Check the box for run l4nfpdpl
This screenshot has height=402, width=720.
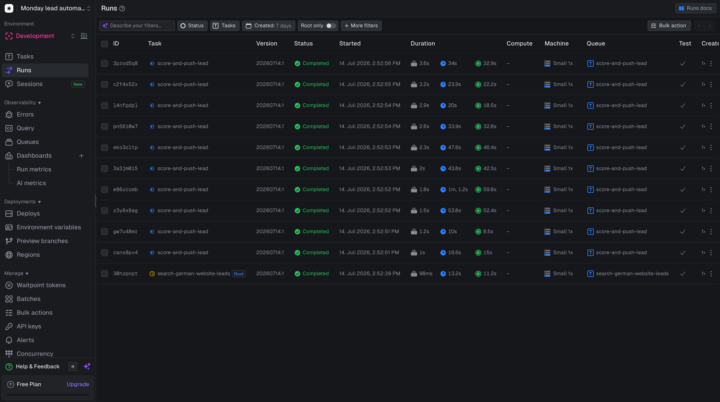click(x=105, y=106)
